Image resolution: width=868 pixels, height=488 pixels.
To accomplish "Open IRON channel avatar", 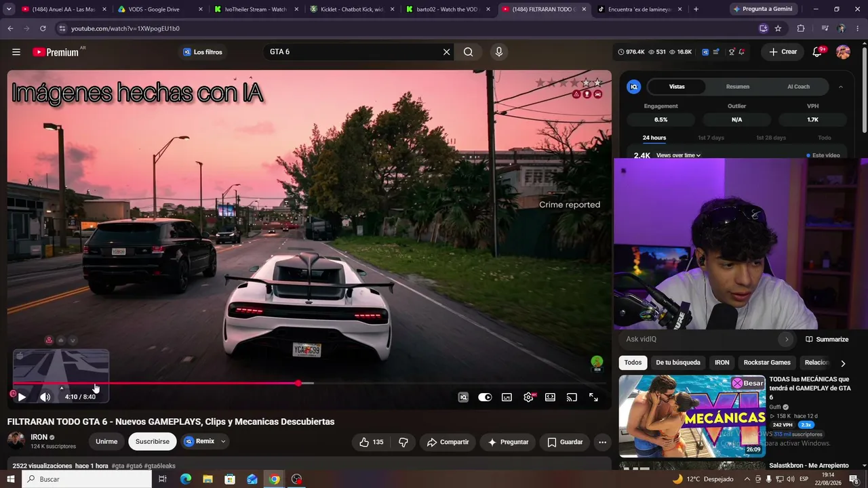I will [x=16, y=441].
